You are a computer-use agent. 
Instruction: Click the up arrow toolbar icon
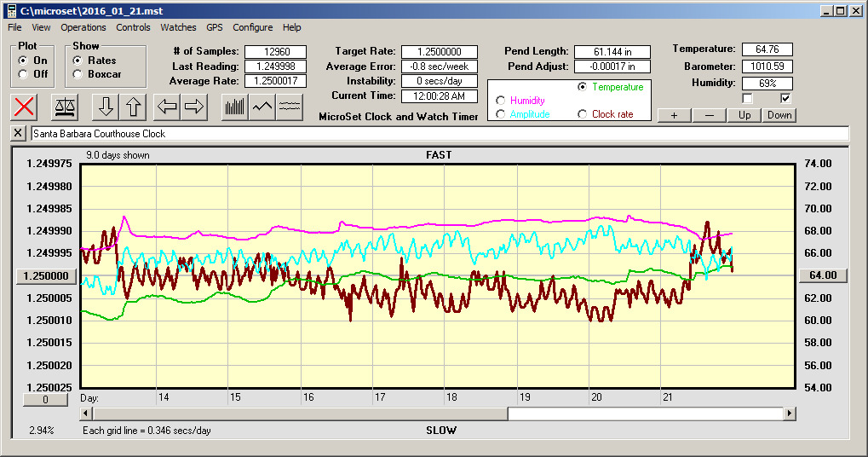coord(133,107)
